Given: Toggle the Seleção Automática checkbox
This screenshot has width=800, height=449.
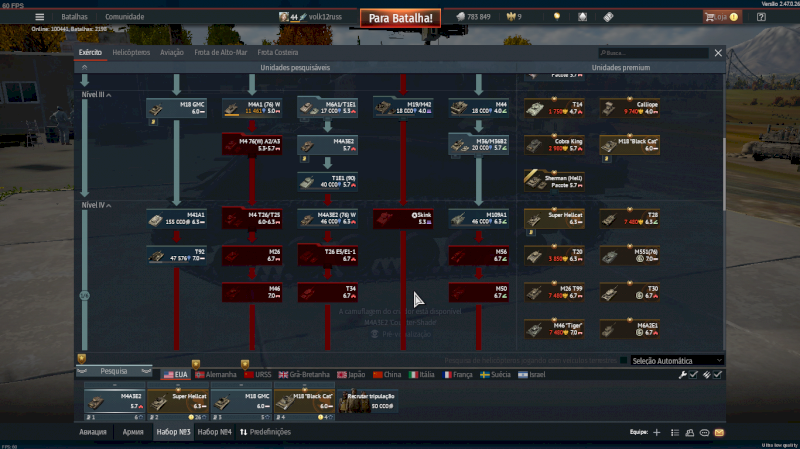Looking at the screenshot, I should [x=625, y=360].
